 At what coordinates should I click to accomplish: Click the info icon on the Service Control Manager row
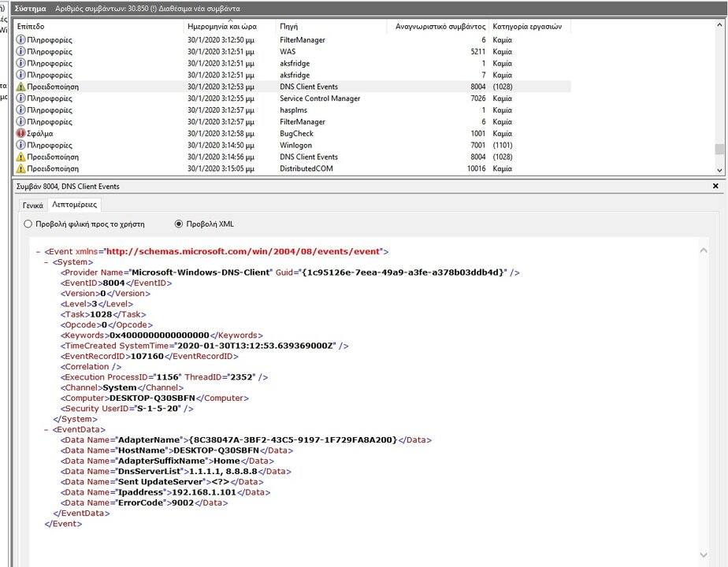tap(20, 99)
